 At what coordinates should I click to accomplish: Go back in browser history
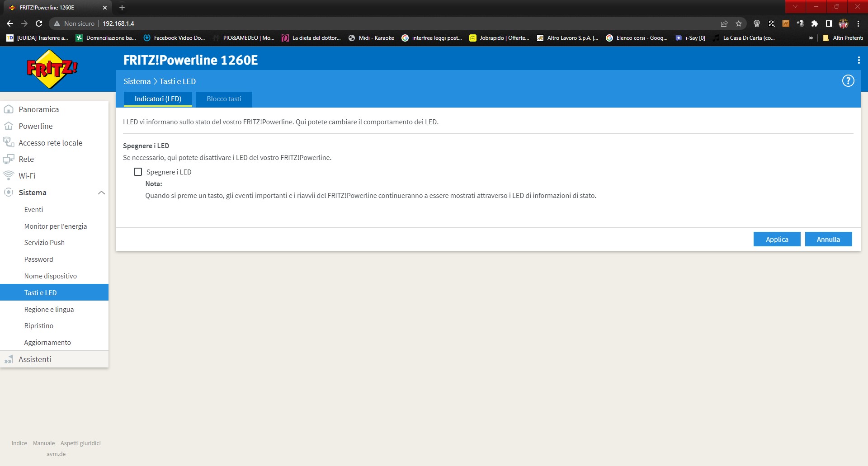[10, 24]
